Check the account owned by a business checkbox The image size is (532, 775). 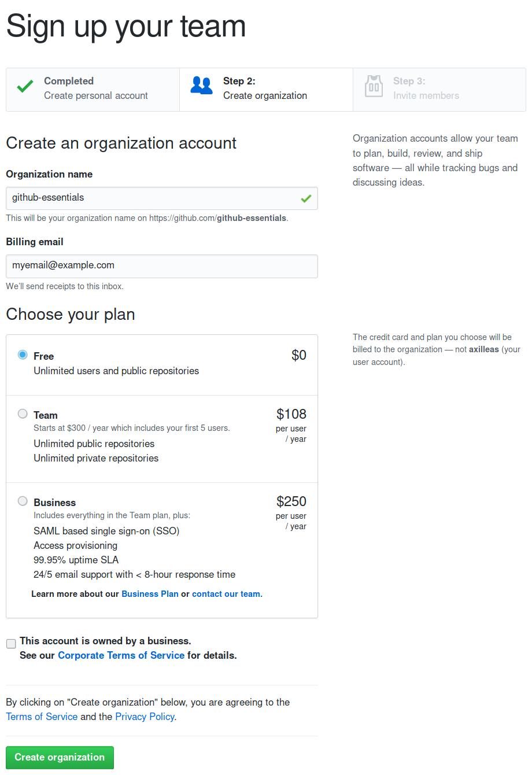pos(11,644)
